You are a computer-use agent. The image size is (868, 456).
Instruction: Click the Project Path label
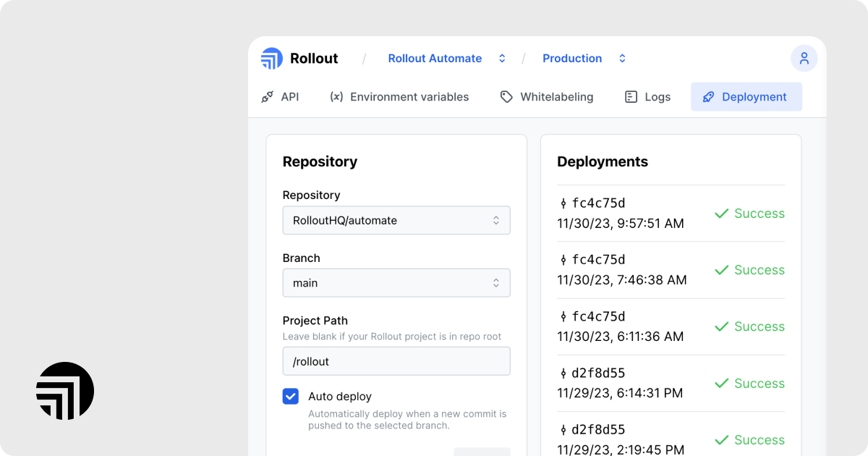point(315,321)
